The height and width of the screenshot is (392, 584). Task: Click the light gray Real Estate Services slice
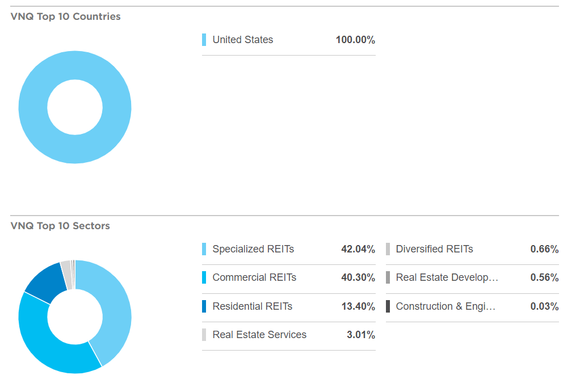click(66, 275)
